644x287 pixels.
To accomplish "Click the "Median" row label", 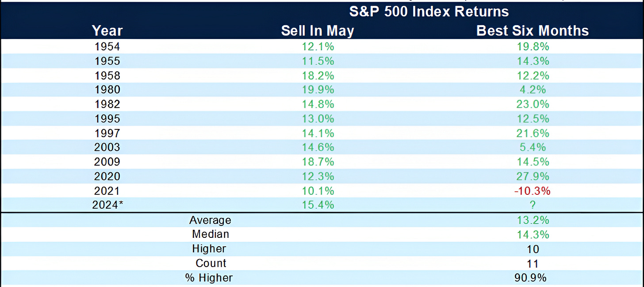I will tap(210, 234).
